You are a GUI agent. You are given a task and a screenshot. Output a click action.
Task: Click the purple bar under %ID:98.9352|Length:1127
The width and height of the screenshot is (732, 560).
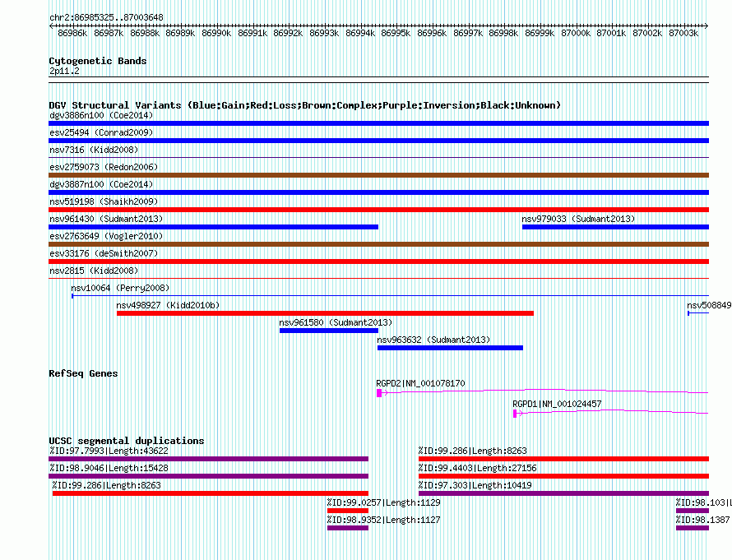(348, 528)
